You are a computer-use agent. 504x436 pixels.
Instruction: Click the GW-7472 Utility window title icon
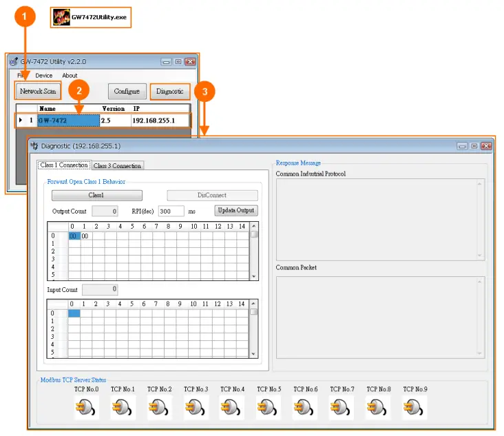click(x=14, y=61)
